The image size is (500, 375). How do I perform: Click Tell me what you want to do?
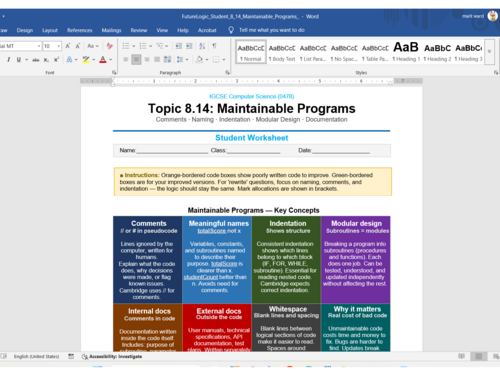[272, 30]
